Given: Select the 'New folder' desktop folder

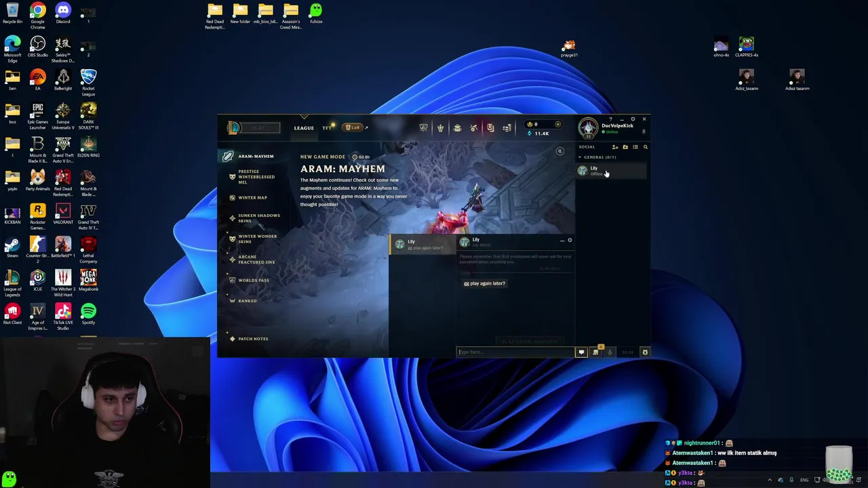Looking at the screenshot, I should tap(240, 14).
